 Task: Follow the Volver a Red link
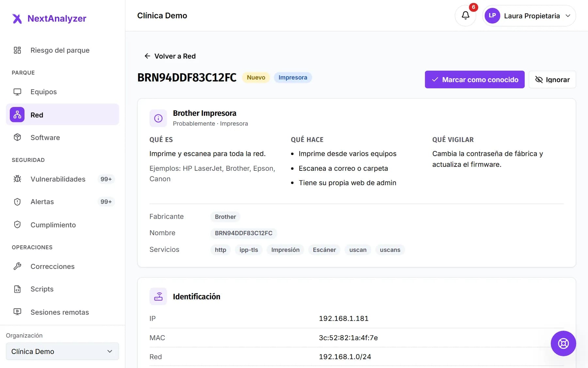[x=170, y=56]
